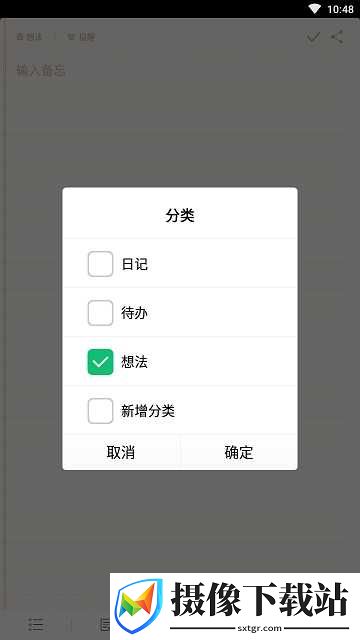Tap the wifi status icon
This screenshot has height=640, width=360.
[x=315, y=9]
